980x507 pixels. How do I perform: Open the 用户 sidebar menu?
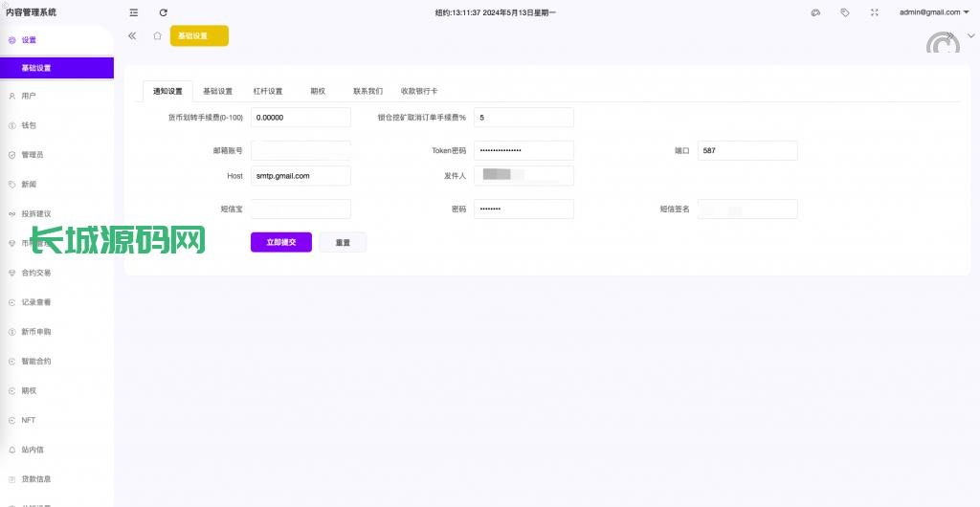click(x=56, y=97)
